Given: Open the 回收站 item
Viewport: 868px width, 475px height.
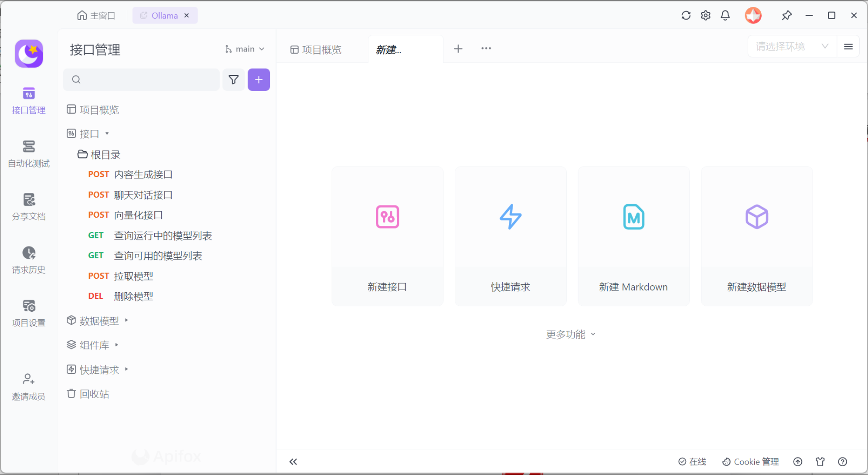Looking at the screenshot, I should pos(88,394).
